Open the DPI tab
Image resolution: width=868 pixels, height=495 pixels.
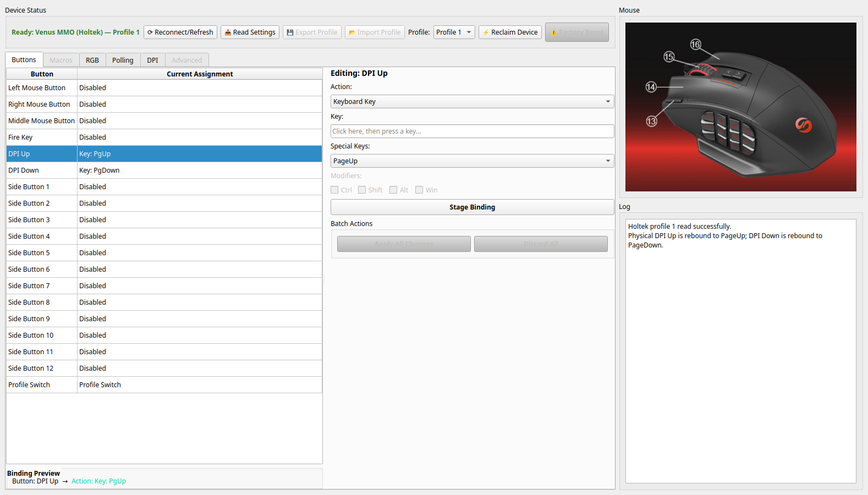(x=152, y=60)
